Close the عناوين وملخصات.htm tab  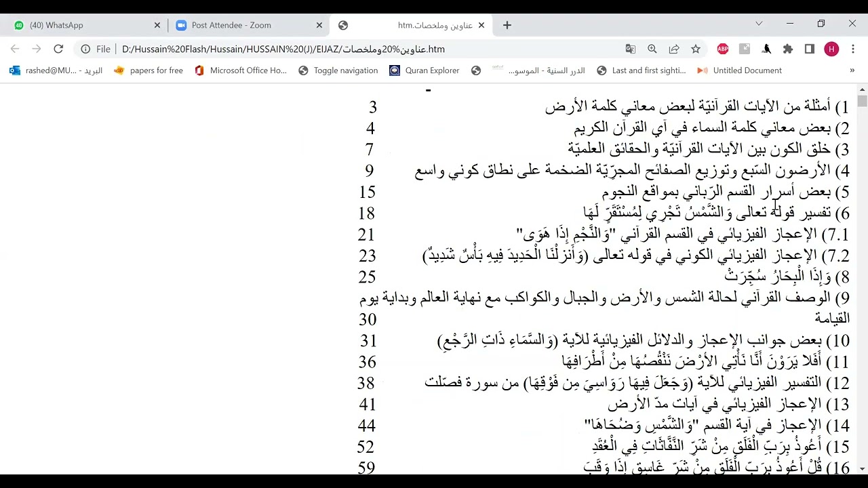481,25
